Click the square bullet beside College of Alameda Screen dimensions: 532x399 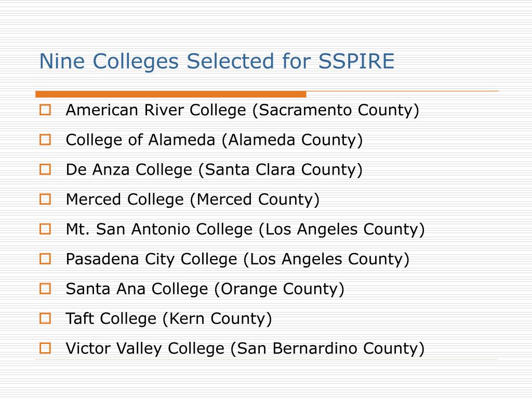45,139
